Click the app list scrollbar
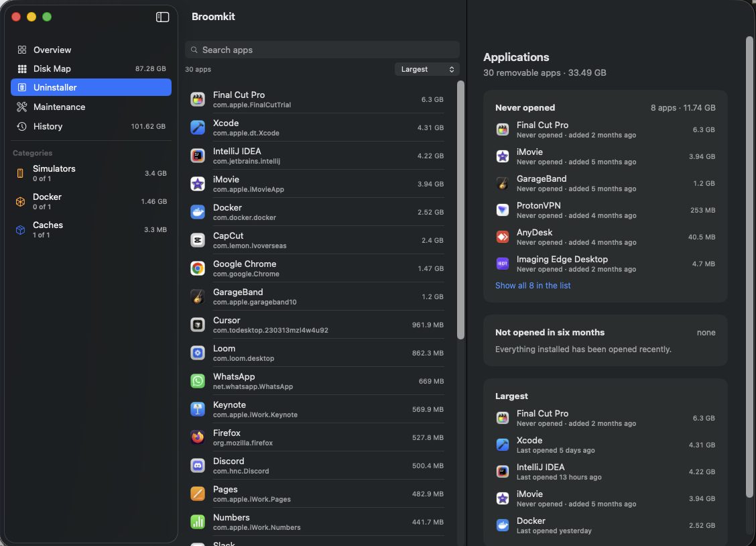This screenshot has height=546, width=756. point(460,210)
